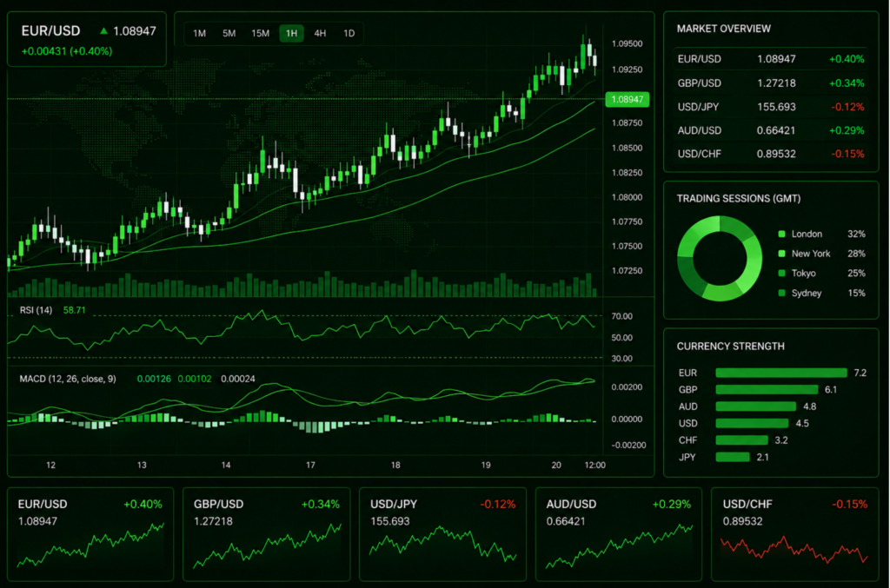890x588 pixels.
Task: Switch chart to 4H interval
Action: click(x=320, y=34)
